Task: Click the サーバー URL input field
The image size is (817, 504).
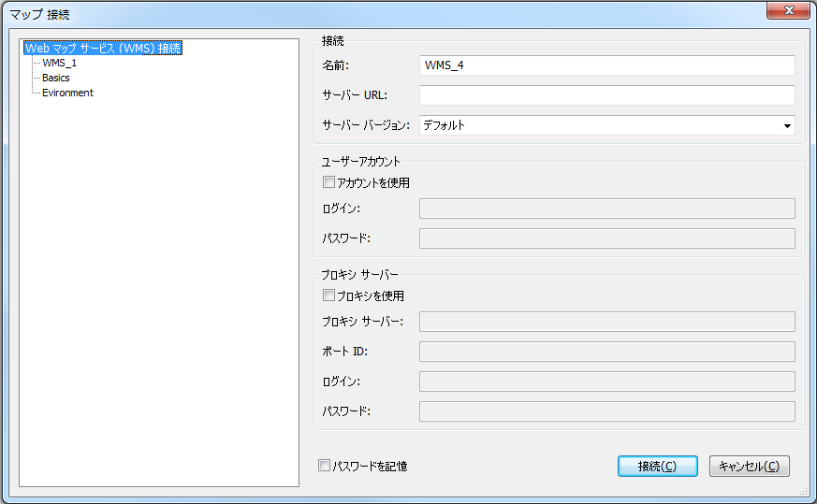Action: 607,95
